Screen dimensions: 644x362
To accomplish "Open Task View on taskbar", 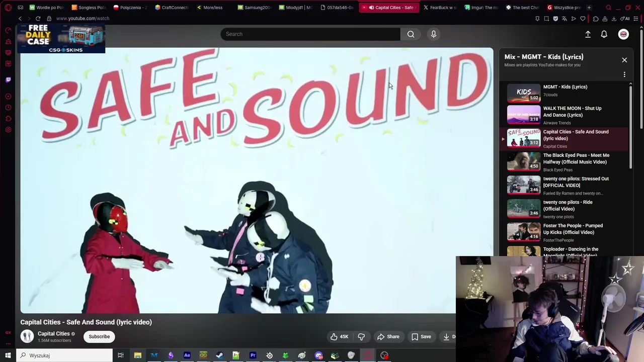I will (x=121, y=355).
